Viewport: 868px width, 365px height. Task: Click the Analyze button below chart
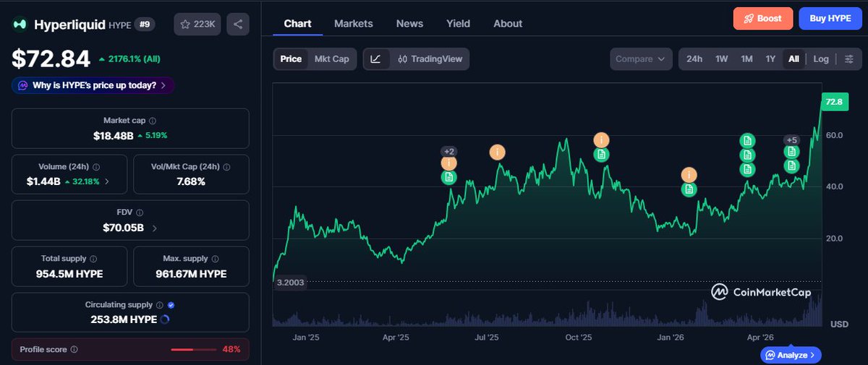pyautogui.click(x=791, y=355)
